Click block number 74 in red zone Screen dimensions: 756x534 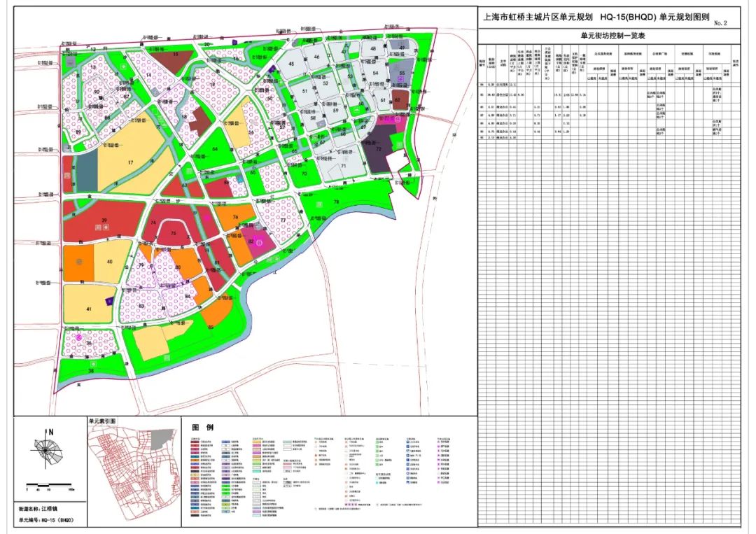(x=153, y=223)
